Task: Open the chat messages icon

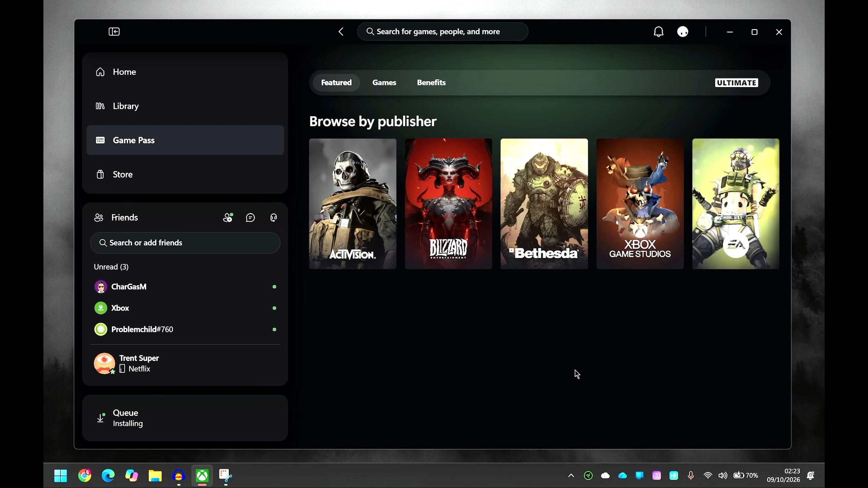Action: (x=250, y=218)
